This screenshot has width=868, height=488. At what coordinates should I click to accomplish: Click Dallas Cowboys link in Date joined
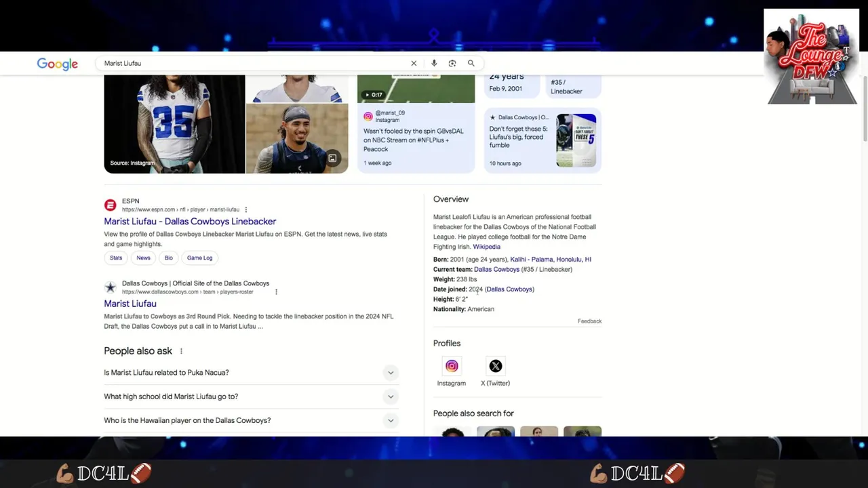509,289
